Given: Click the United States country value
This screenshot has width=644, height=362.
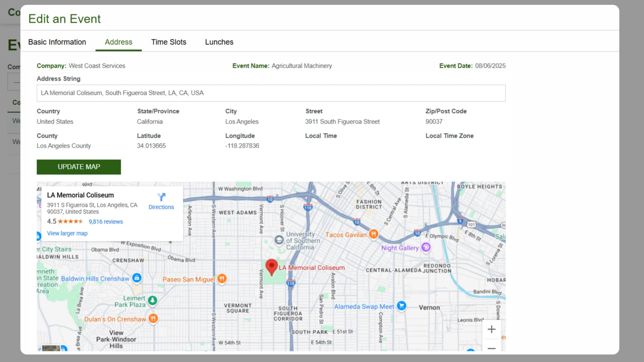Looking at the screenshot, I should [55, 122].
